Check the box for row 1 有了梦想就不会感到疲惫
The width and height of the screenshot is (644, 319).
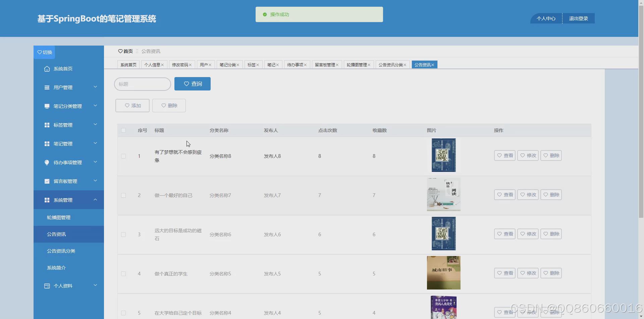(123, 156)
